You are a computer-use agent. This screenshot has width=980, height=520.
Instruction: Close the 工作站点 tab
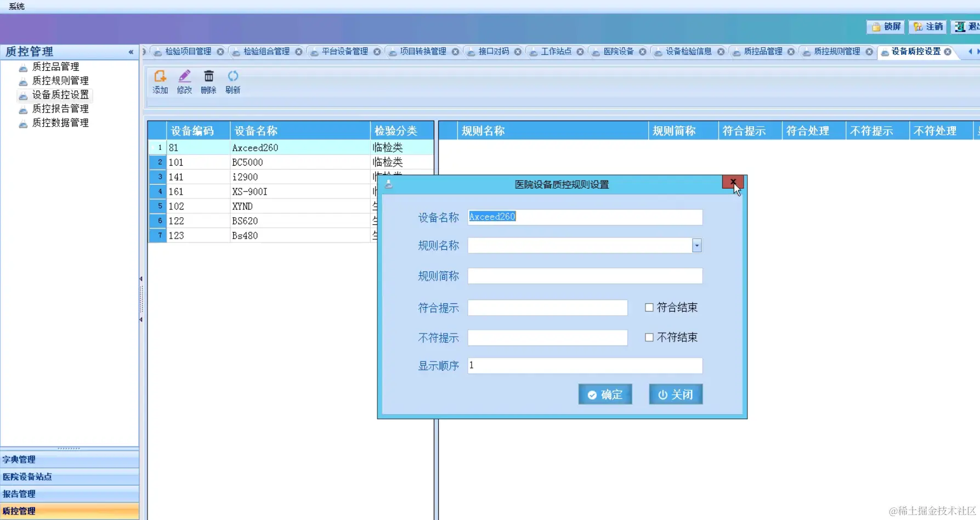580,52
